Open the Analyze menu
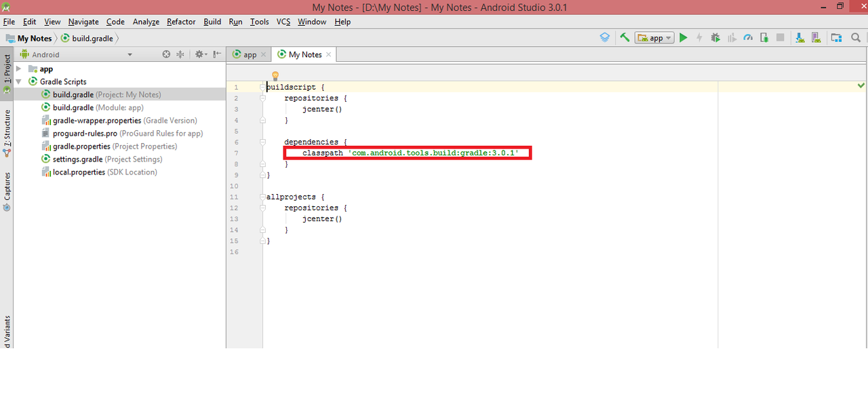Image resolution: width=868 pixels, height=403 pixels. pyautogui.click(x=146, y=22)
